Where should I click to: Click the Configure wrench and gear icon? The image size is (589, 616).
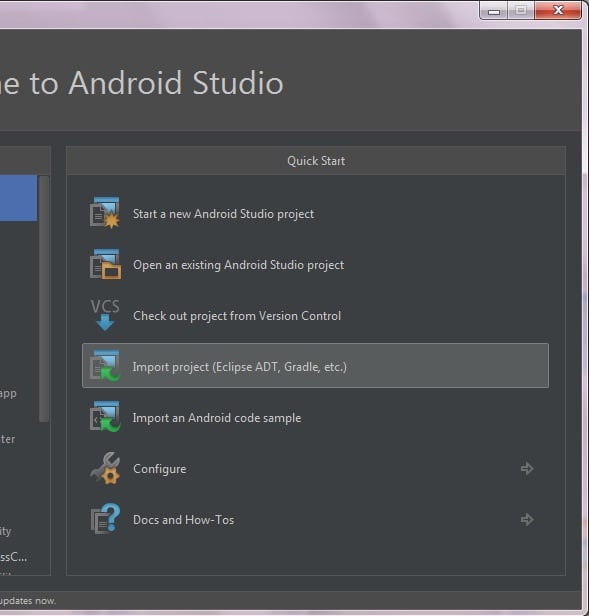tap(105, 468)
